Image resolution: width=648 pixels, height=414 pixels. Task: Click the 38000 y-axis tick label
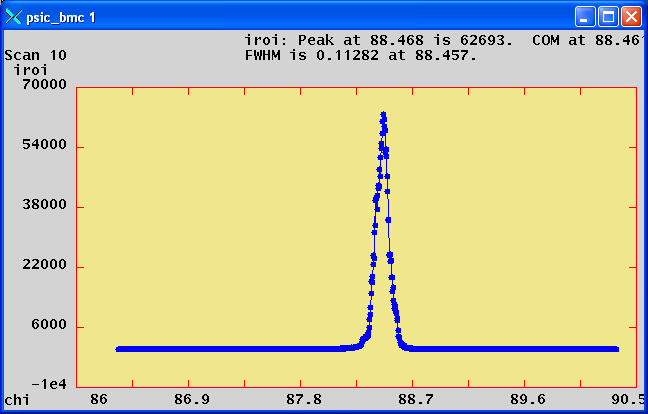46,206
